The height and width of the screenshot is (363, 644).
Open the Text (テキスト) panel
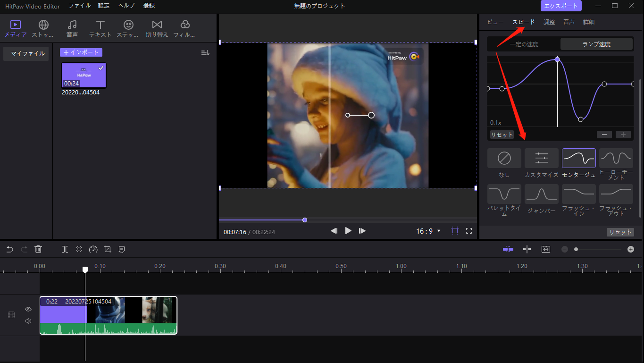pos(100,25)
